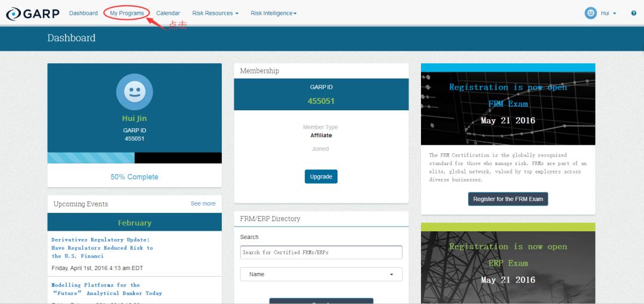Open Modelling Platforms for the Future event link
The width and height of the screenshot is (644, 304).
[x=107, y=289]
